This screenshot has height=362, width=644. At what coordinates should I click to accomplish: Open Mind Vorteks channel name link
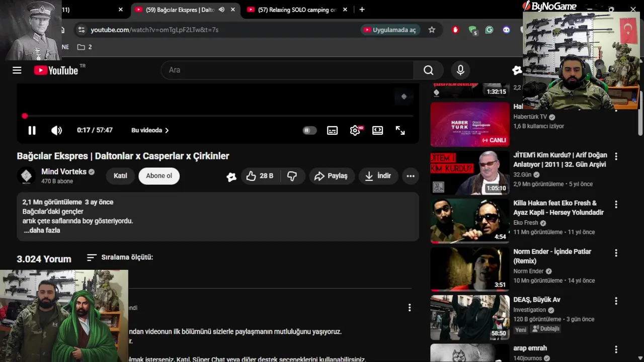tap(64, 172)
